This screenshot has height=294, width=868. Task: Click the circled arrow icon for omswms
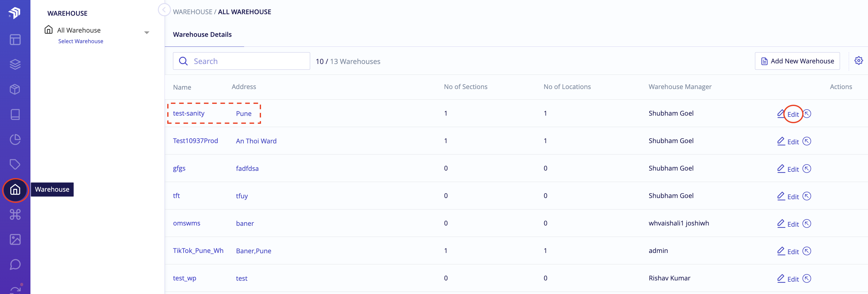point(807,223)
